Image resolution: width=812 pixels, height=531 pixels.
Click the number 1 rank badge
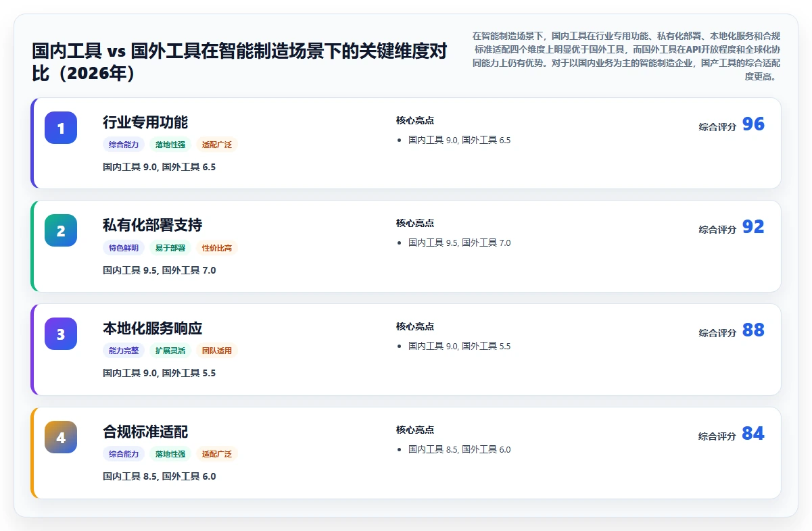(x=61, y=128)
